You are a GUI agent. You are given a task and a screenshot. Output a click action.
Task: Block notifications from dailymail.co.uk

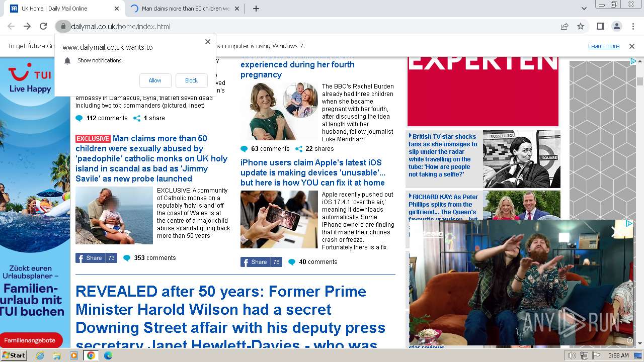(x=191, y=80)
